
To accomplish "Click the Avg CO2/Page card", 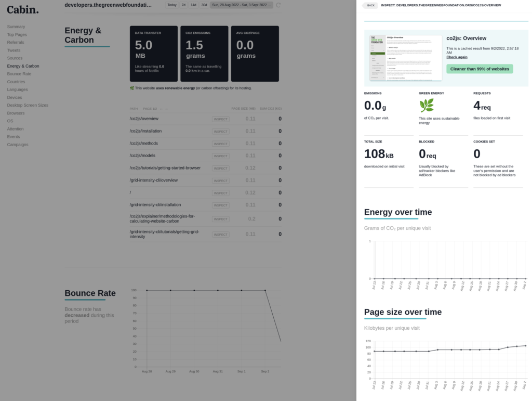I will (255, 54).
